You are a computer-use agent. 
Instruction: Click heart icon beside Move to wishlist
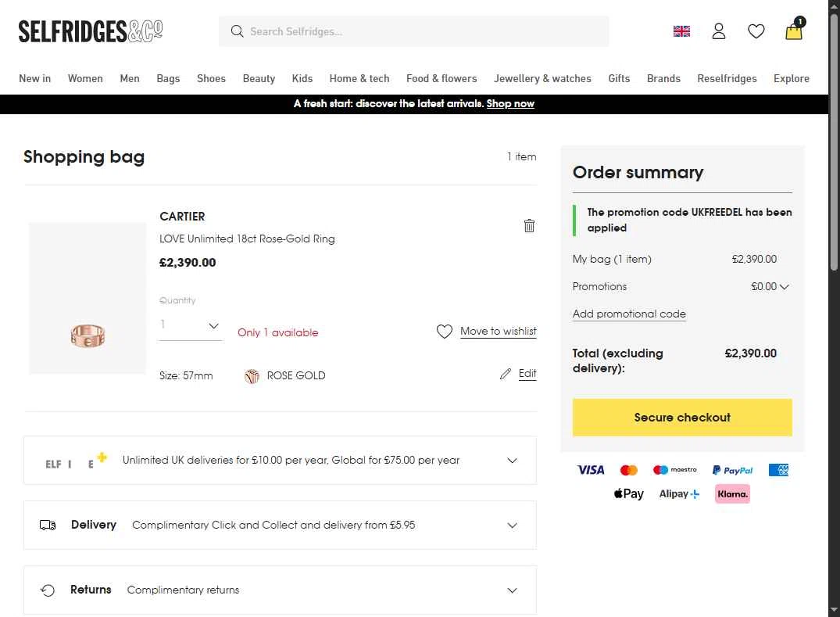[444, 332]
